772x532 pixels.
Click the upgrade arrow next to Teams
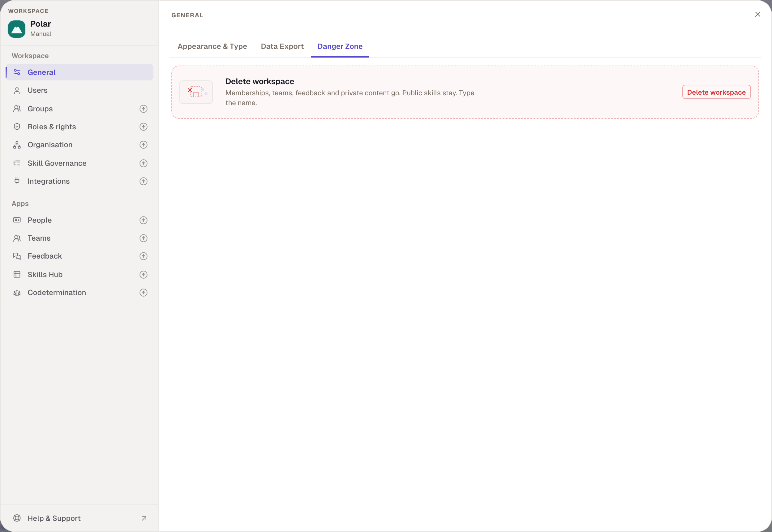pos(143,238)
